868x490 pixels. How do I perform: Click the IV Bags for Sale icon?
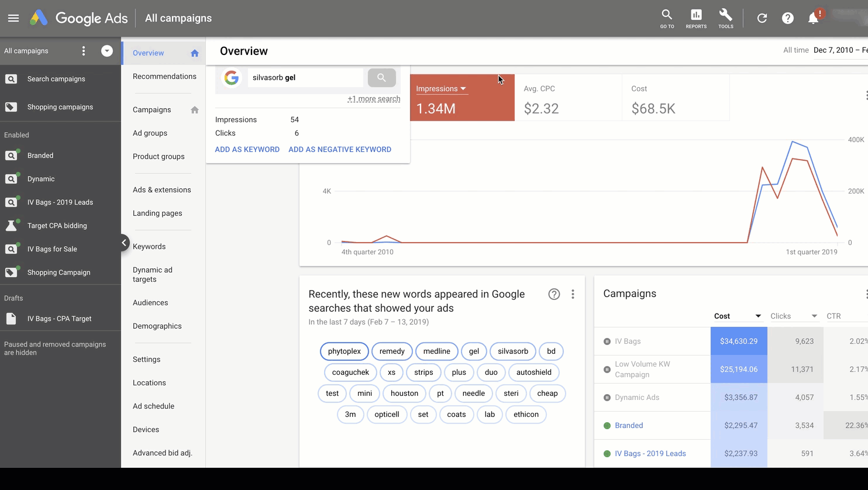pyautogui.click(x=11, y=249)
